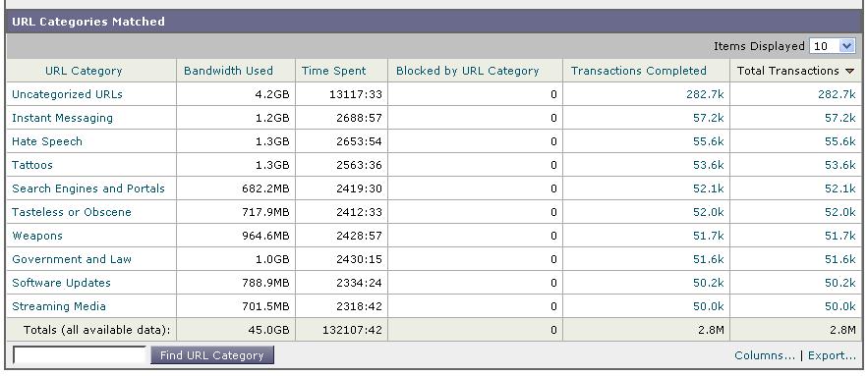Sort by the Total Transactions arrow
This screenshot has height=376, width=868.
click(849, 72)
